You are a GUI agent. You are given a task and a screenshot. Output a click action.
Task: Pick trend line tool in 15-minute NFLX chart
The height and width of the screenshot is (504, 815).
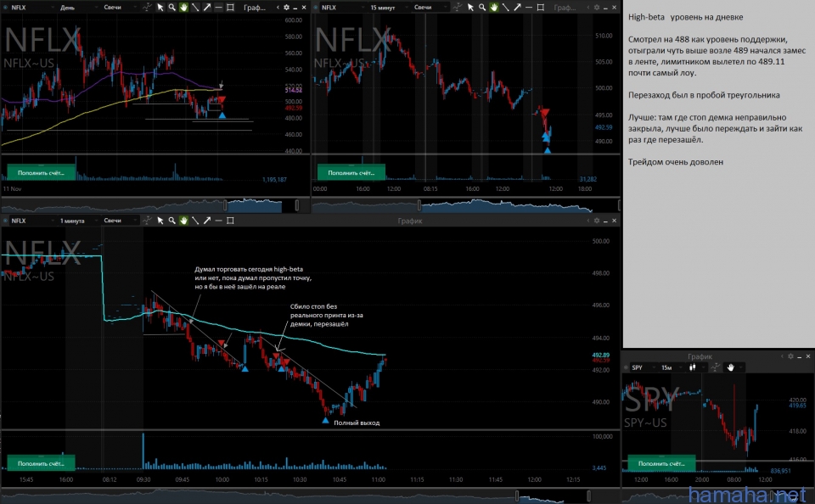(x=505, y=8)
